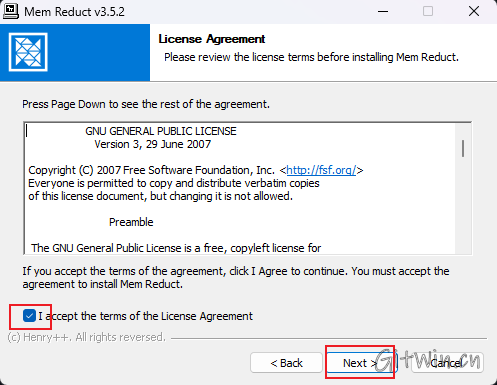The height and width of the screenshot is (385, 497).
Task: Click "GNU GENERAL PUBLIC LICENSE" heading text
Action: coord(161,131)
